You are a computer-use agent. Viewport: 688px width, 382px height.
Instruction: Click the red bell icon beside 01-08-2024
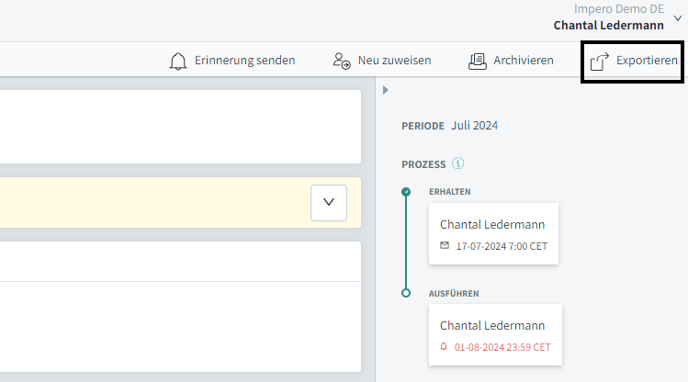(x=444, y=346)
